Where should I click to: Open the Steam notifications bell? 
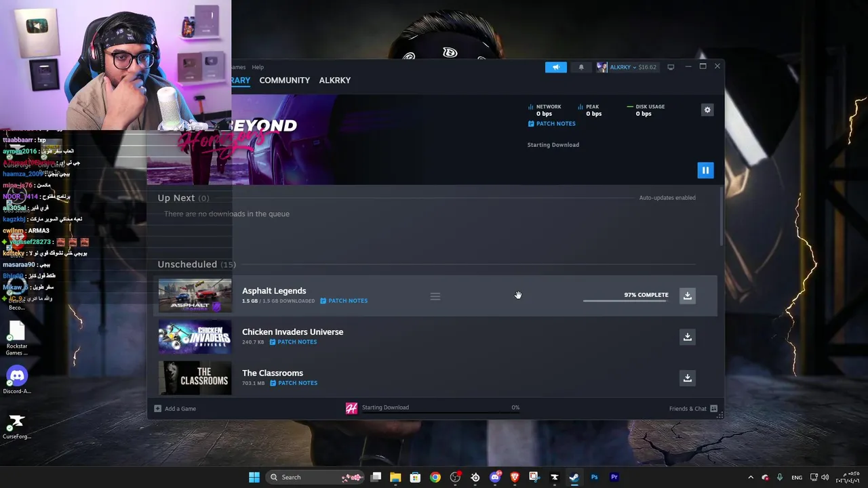pyautogui.click(x=581, y=67)
